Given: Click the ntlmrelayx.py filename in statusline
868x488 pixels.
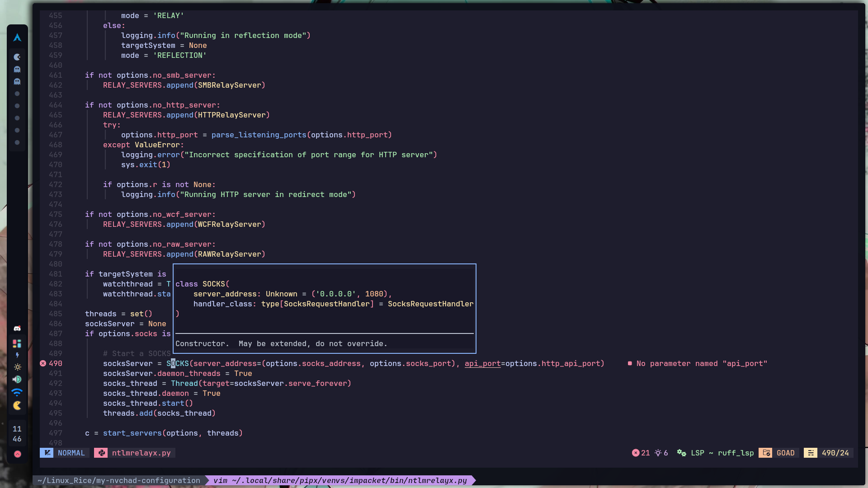Looking at the screenshot, I should click(x=141, y=453).
